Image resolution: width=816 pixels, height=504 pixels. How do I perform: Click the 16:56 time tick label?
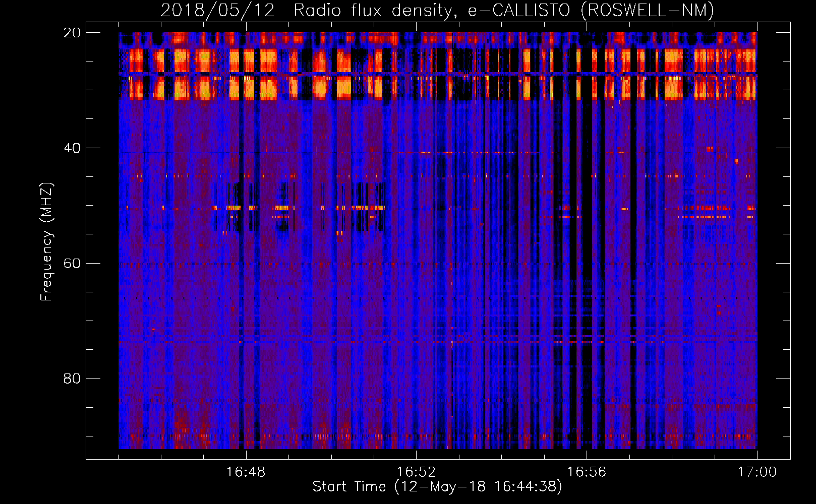[587, 472]
